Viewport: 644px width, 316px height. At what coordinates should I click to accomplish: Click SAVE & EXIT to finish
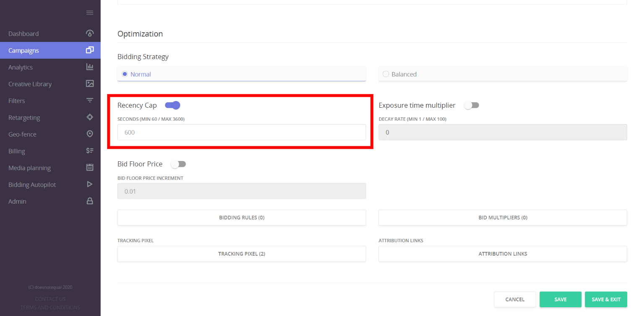tap(606, 299)
